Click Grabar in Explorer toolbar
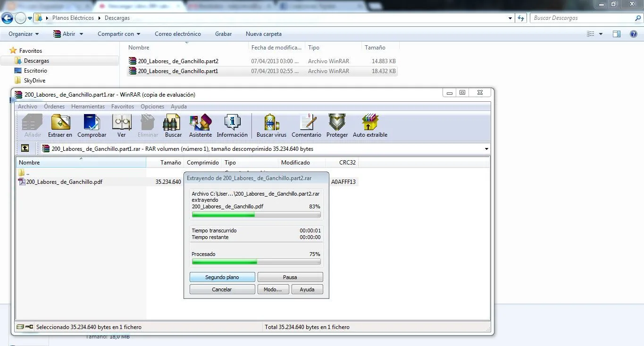 click(x=223, y=34)
